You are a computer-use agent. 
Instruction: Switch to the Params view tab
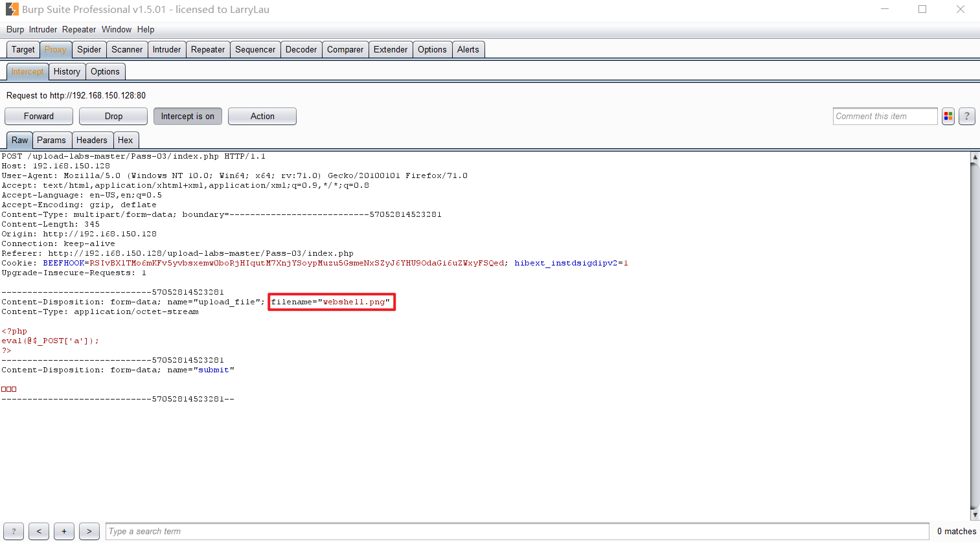(x=51, y=140)
